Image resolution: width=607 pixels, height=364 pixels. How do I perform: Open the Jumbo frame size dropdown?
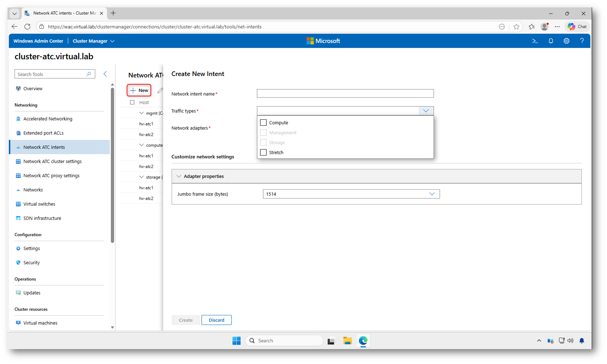[x=432, y=194]
